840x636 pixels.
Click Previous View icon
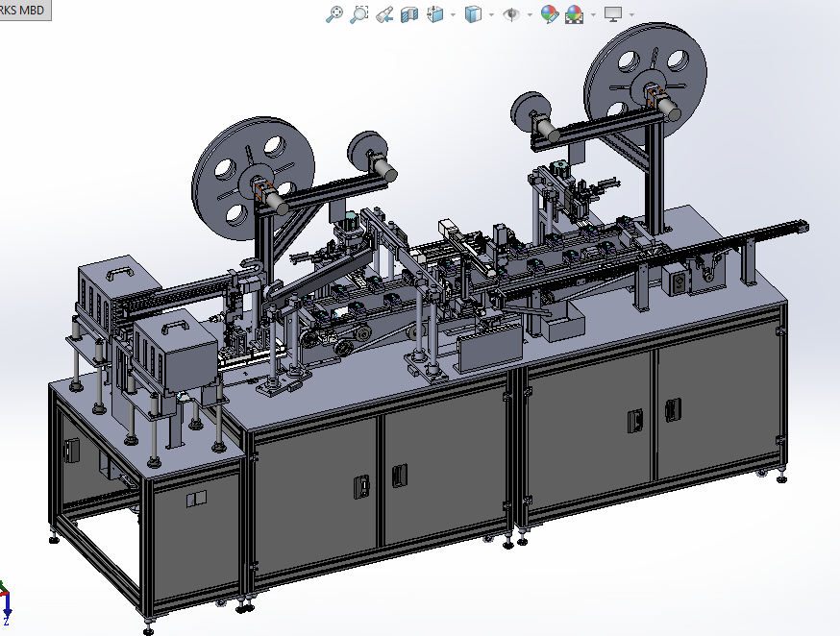coord(384,14)
